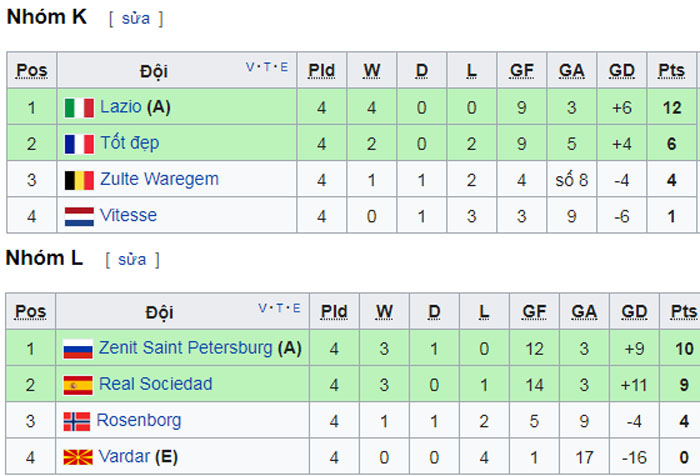Click the France flag icon in Nhóm K
The height and width of the screenshot is (476, 700).
[79, 144]
